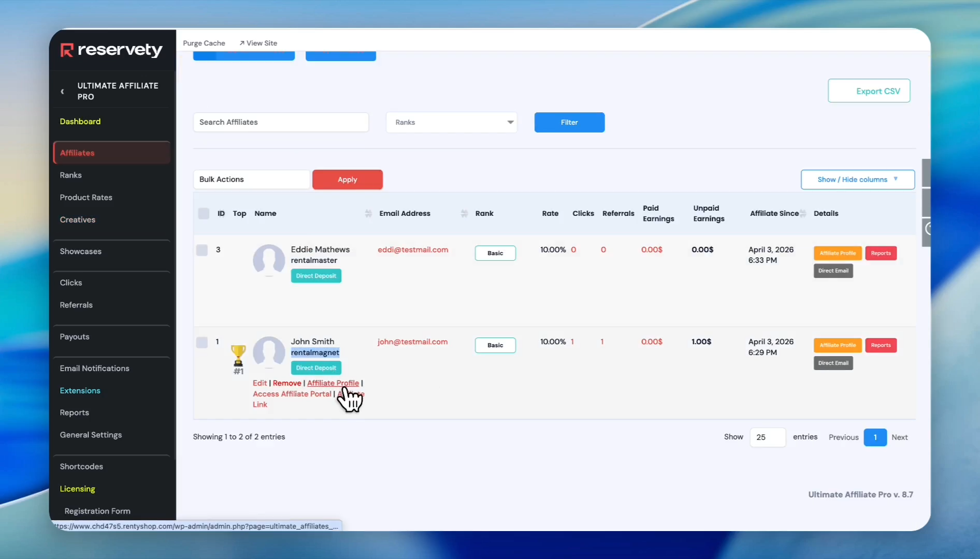Click the sort icon next to Name column
Image resolution: width=980 pixels, height=559 pixels.
tap(368, 213)
